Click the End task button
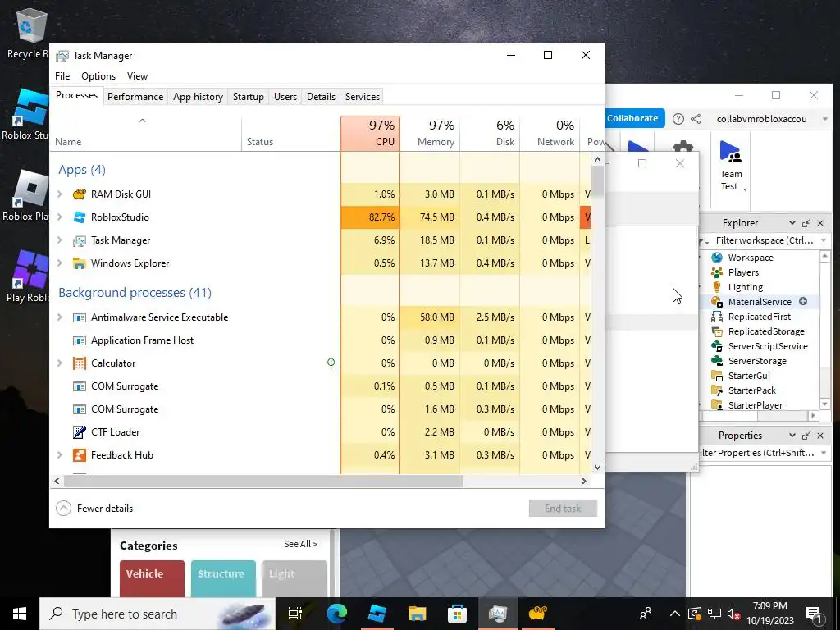 pos(563,509)
